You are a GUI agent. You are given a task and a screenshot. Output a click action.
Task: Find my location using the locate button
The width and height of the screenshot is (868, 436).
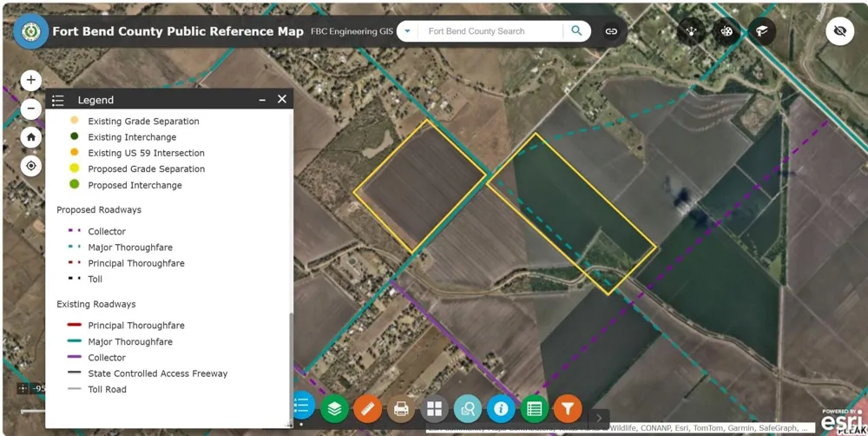(x=31, y=166)
